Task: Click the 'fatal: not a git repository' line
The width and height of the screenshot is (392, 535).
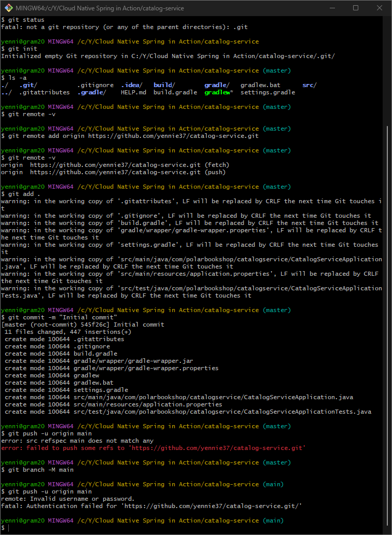Action: tap(124, 27)
